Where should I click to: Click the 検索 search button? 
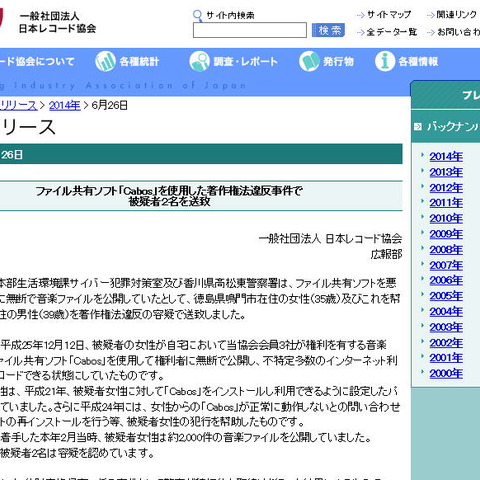click(328, 30)
